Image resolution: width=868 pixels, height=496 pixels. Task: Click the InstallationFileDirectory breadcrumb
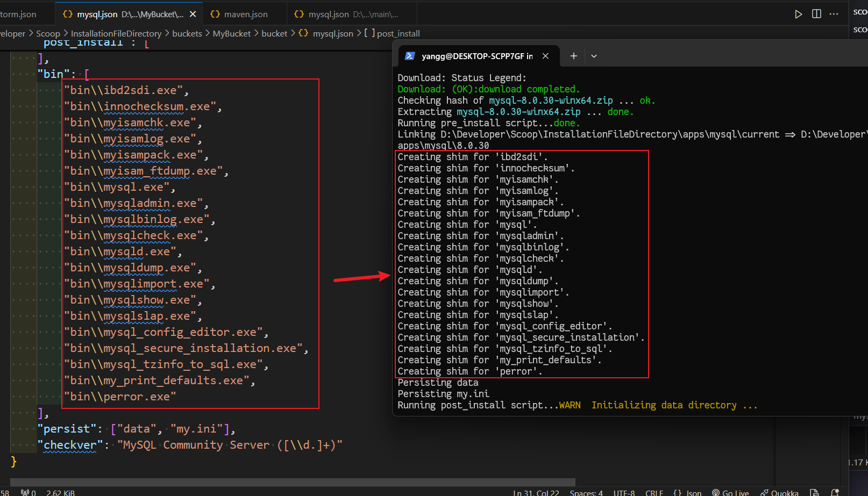(x=116, y=33)
